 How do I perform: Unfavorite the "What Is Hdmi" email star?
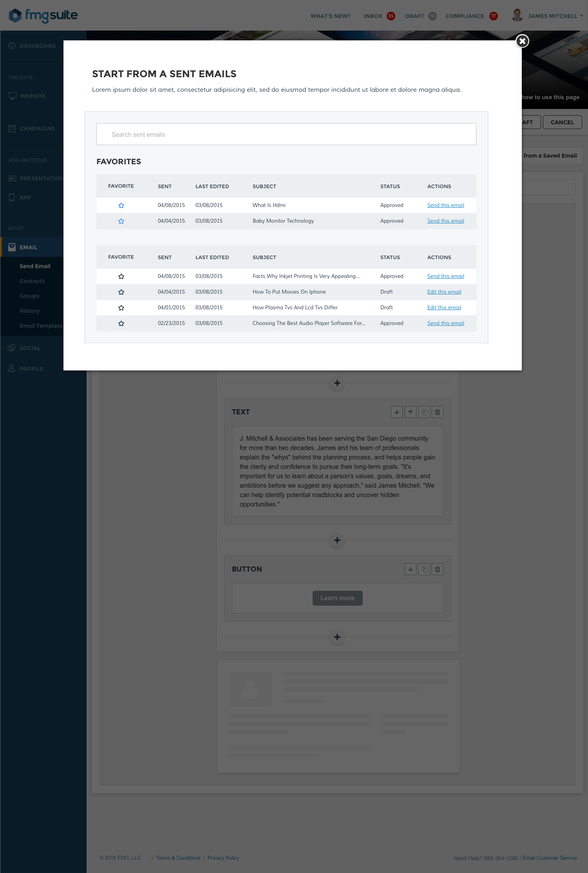121,205
